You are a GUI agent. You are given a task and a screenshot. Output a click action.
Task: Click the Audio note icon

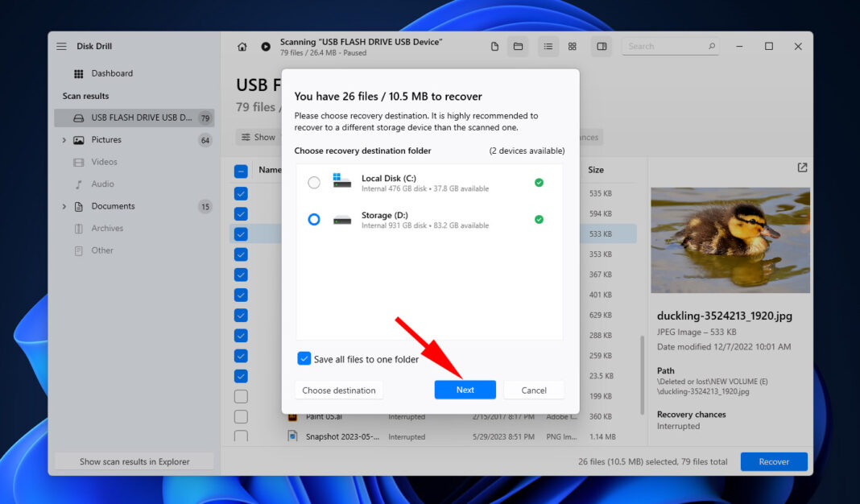(x=78, y=184)
